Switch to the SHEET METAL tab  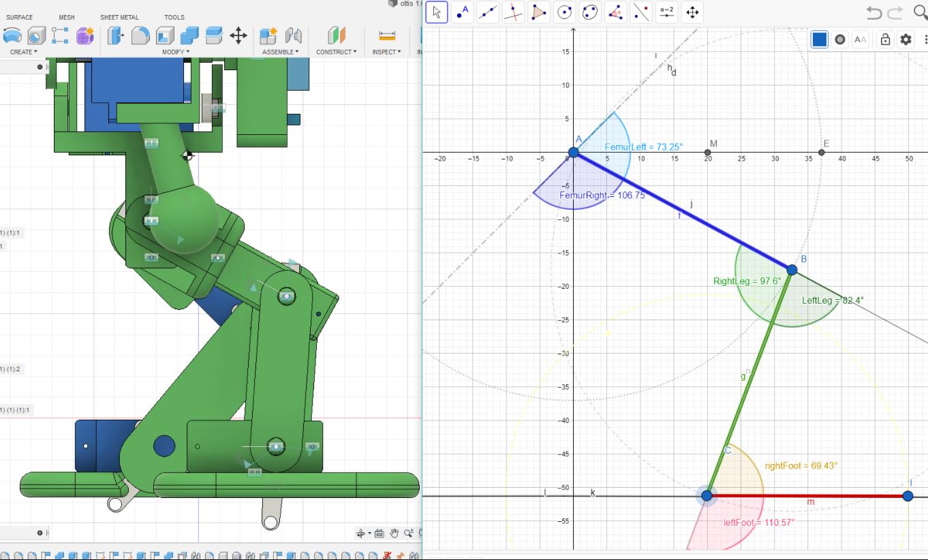(119, 17)
